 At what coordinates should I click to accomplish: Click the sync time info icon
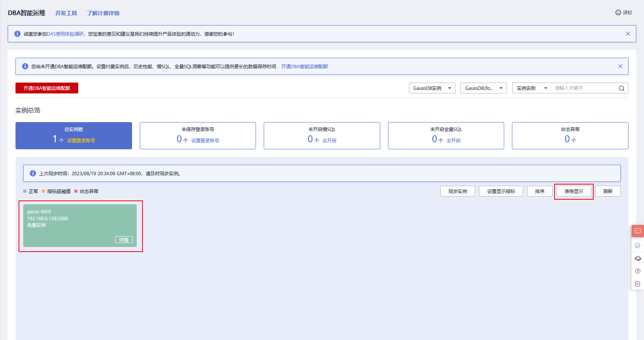tap(33, 173)
